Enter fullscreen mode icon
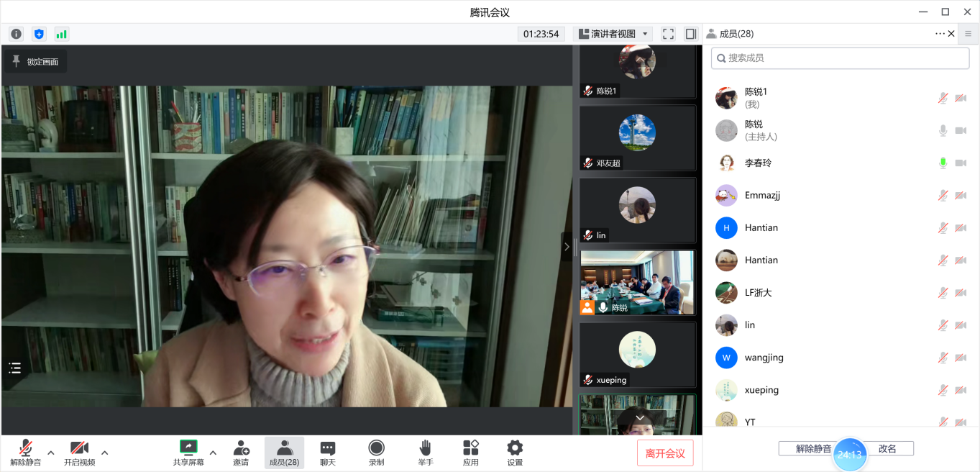This screenshot has width=980, height=472. point(668,34)
